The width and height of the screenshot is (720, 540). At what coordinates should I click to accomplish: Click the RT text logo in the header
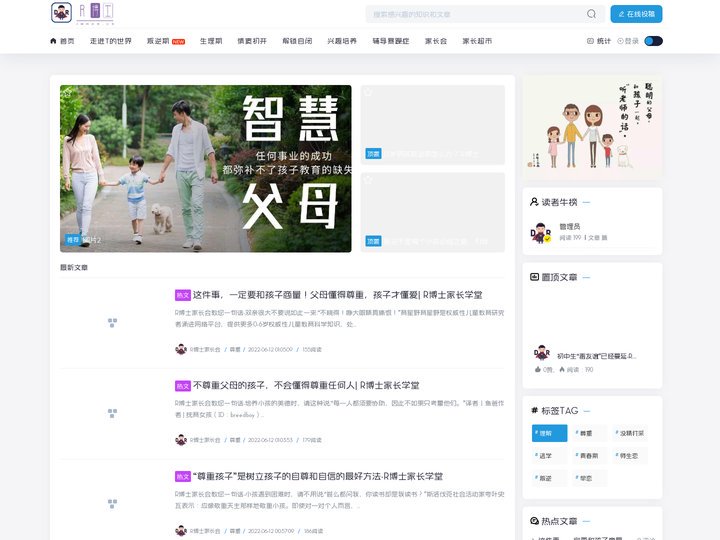95,12
